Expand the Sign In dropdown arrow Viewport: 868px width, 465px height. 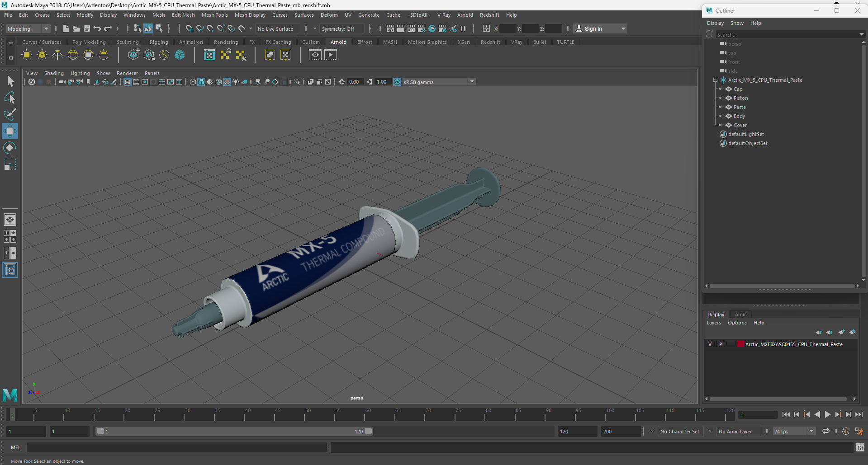[623, 28]
